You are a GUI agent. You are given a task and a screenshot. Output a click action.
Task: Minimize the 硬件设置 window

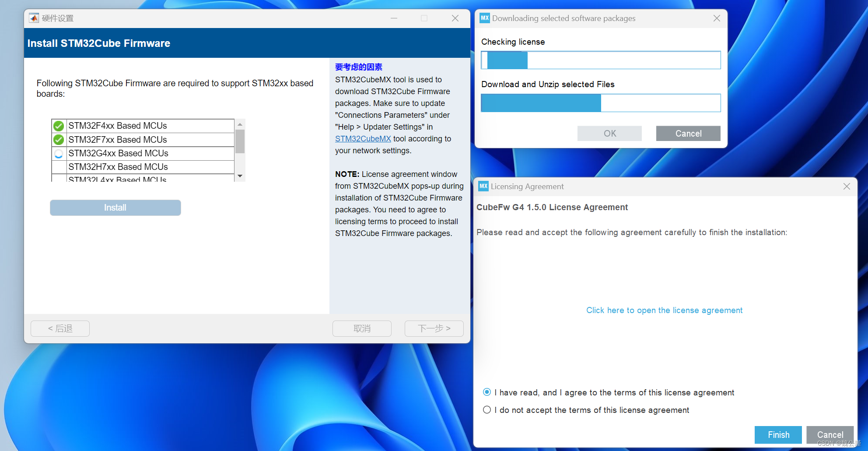pyautogui.click(x=394, y=18)
